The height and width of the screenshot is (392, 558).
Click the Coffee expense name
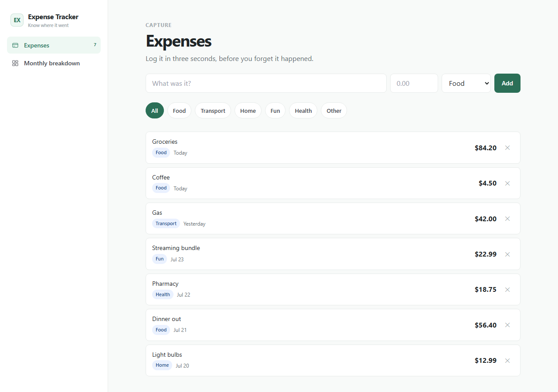click(161, 177)
